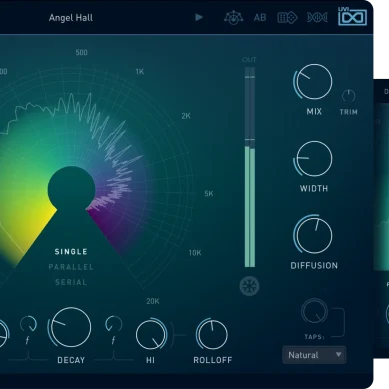This screenshot has width=389, height=389.
Task: Adjust the HI knob
Action: [151, 335]
